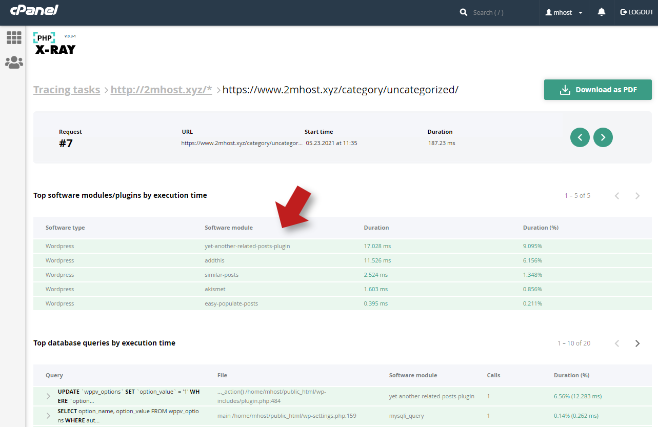Go to previous request with left arrow

point(579,137)
